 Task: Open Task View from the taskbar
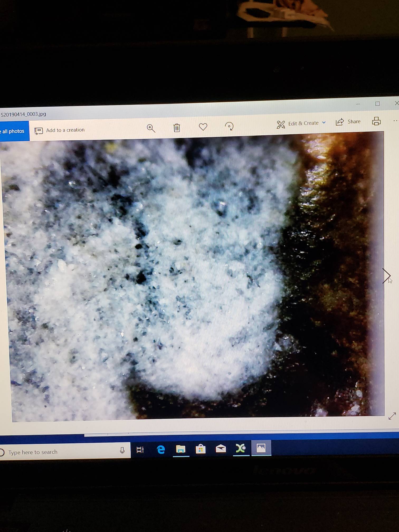click(140, 450)
